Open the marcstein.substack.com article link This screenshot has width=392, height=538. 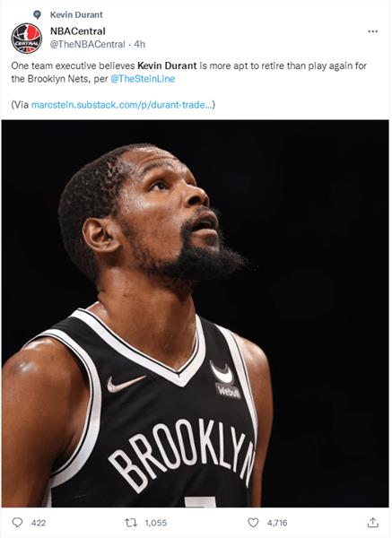pos(122,105)
